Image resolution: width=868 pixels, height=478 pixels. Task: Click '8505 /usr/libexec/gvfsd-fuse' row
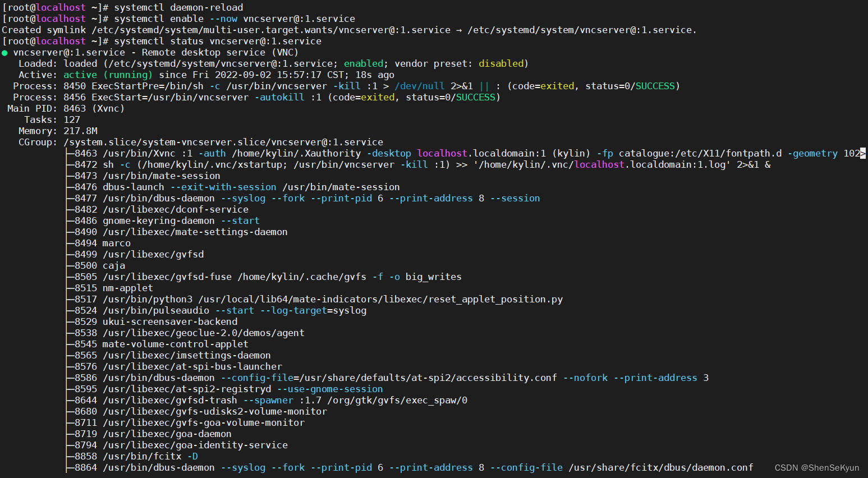pos(264,277)
